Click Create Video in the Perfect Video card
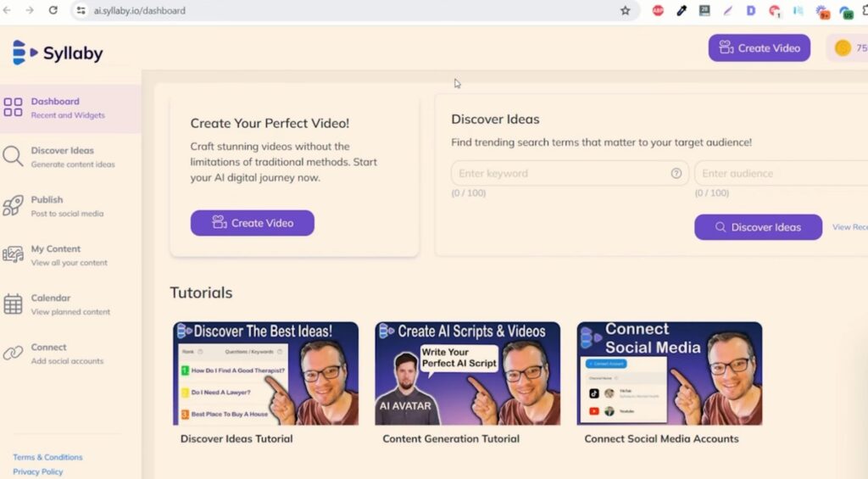The width and height of the screenshot is (868, 479). click(253, 223)
